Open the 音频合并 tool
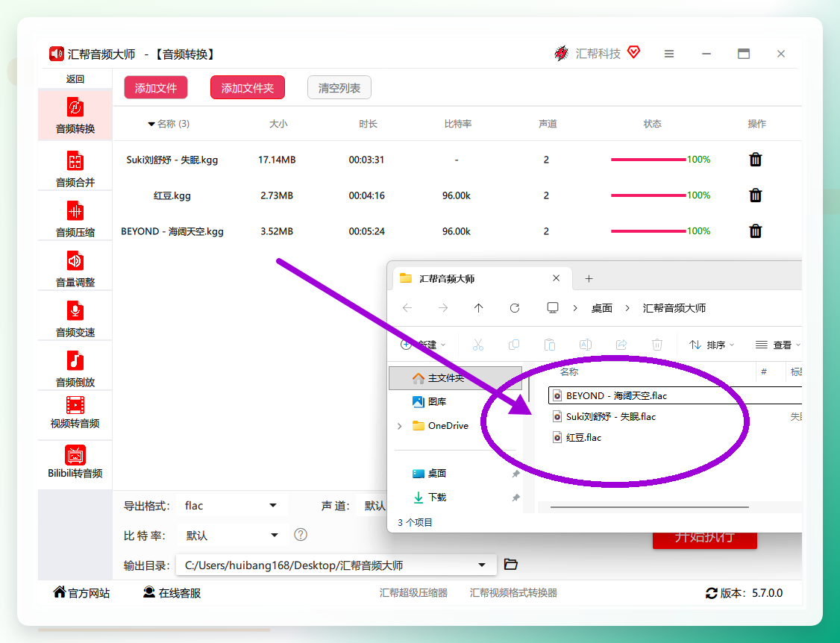The height and width of the screenshot is (643, 840). 75,169
